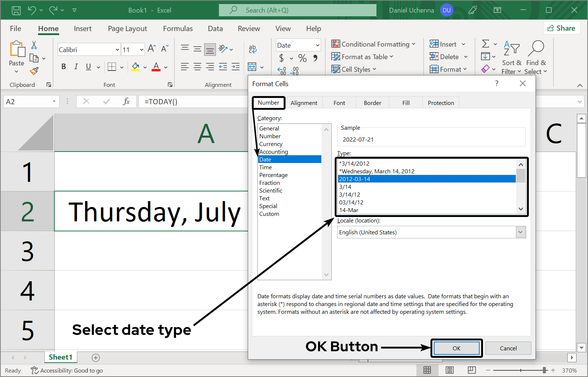
Task: Expand the Date number format dropdown
Action: point(317,45)
